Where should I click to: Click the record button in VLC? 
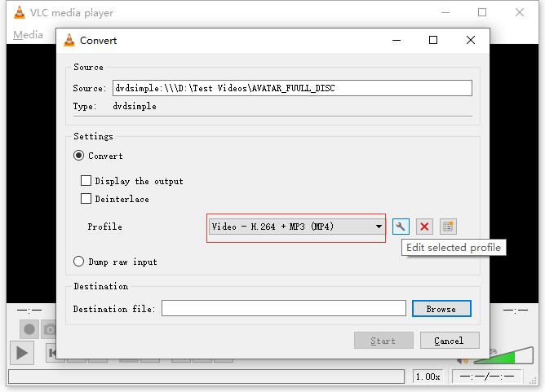pyautogui.click(x=29, y=328)
